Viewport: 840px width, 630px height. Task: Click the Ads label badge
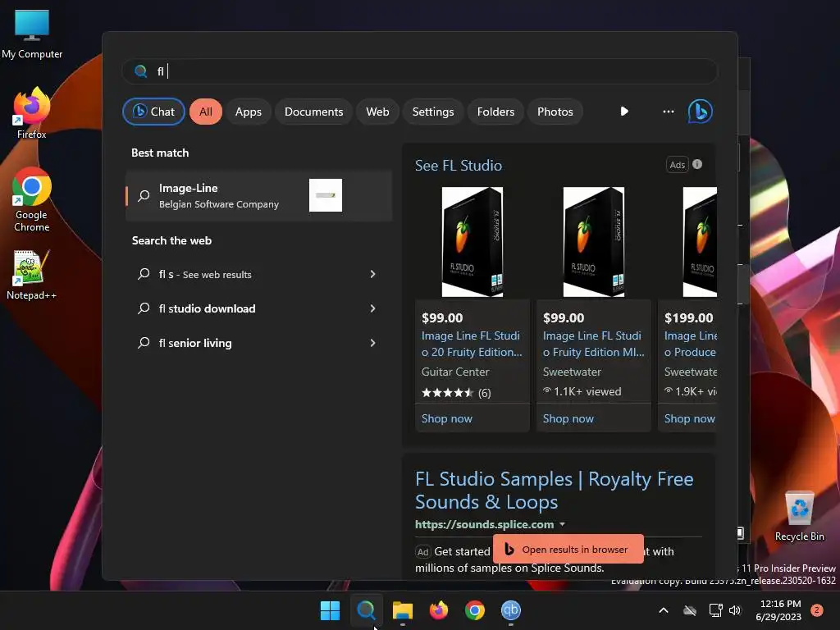coord(677,165)
